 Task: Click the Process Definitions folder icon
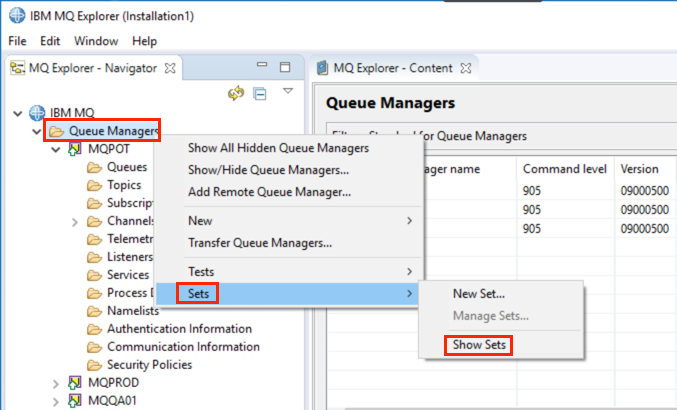click(94, 293)
